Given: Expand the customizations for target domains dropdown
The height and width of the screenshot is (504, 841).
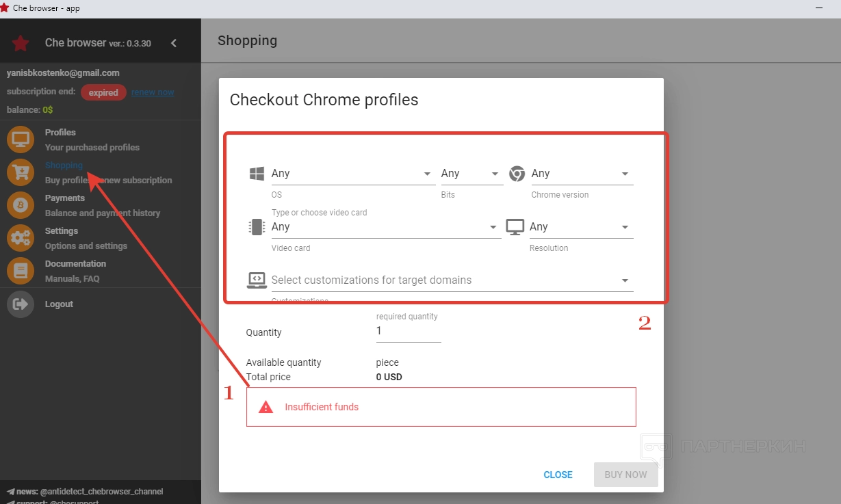Looking at the screenshot, I should [452, 280].
